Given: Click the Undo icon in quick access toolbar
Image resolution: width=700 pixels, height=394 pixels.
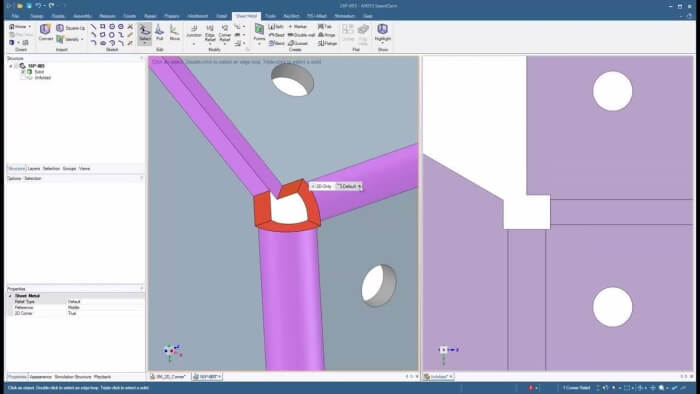Looking at the screenshot, I should click(x=38, y=6).
